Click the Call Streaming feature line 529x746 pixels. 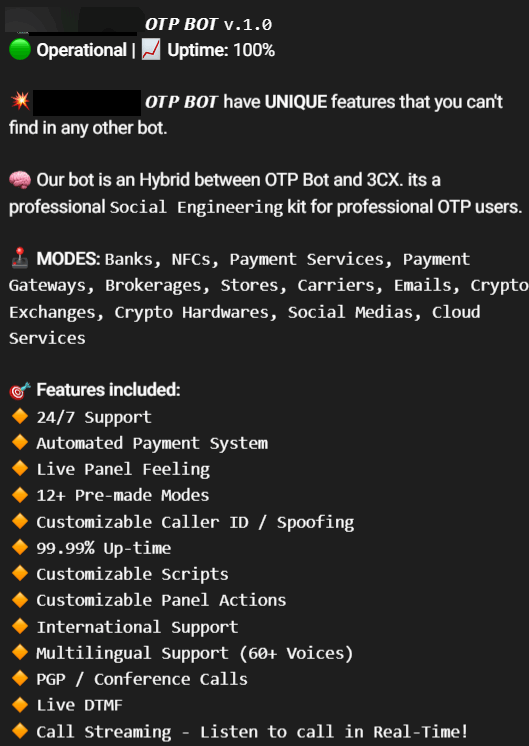pos(252,731)
